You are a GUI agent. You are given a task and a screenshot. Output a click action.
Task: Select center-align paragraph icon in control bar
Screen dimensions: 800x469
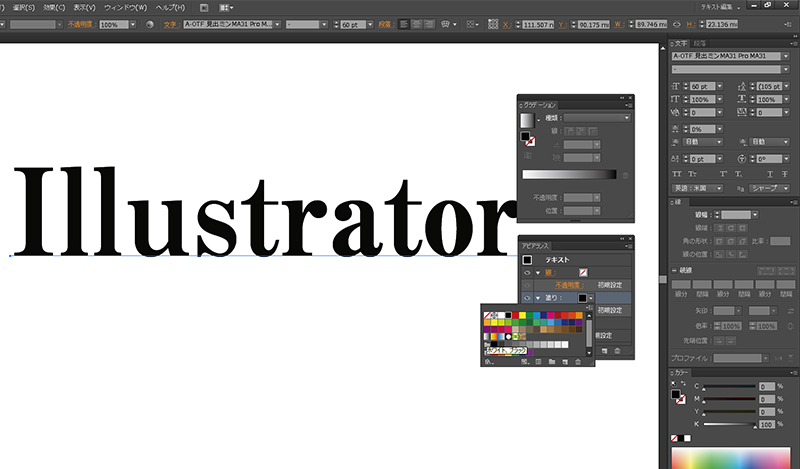[x=416, y=24]
